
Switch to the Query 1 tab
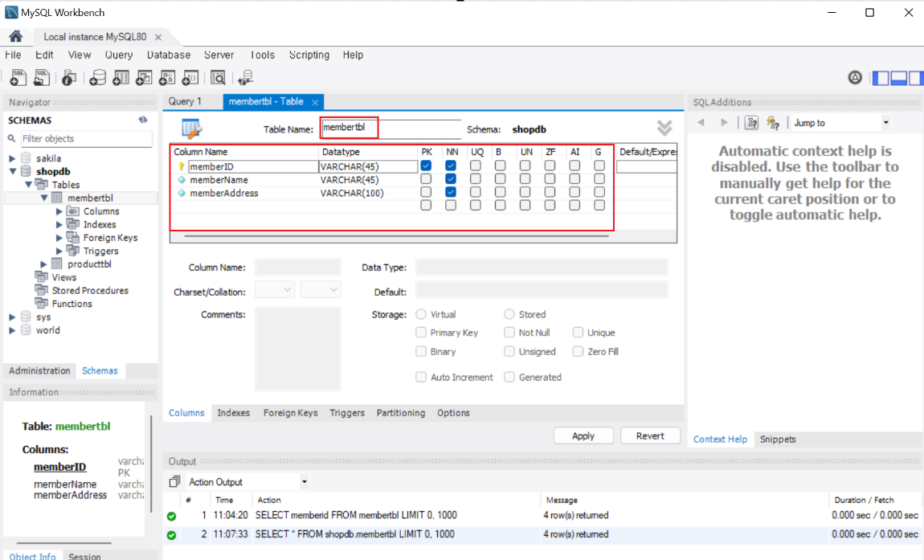click(x=185, y=101)
